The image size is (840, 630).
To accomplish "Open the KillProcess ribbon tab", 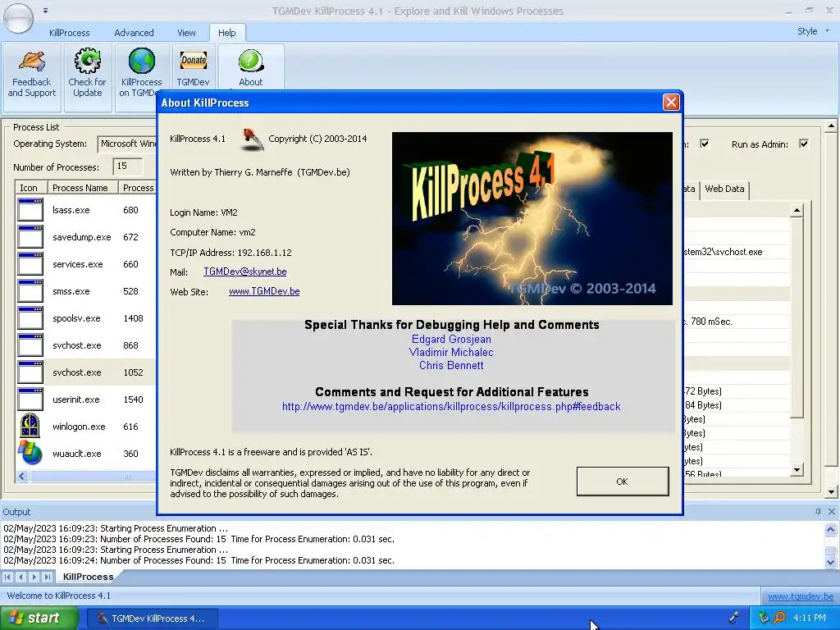I will (69, 33).
